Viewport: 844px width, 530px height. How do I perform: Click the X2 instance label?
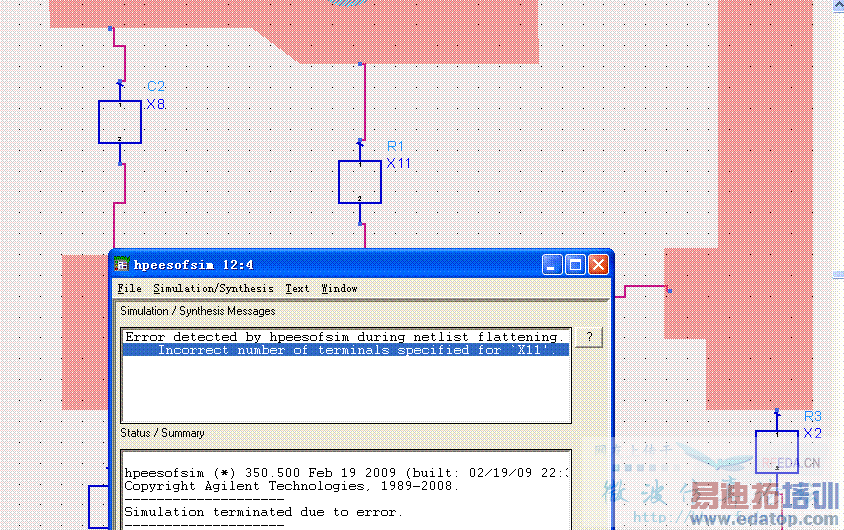tap(812, 433)
